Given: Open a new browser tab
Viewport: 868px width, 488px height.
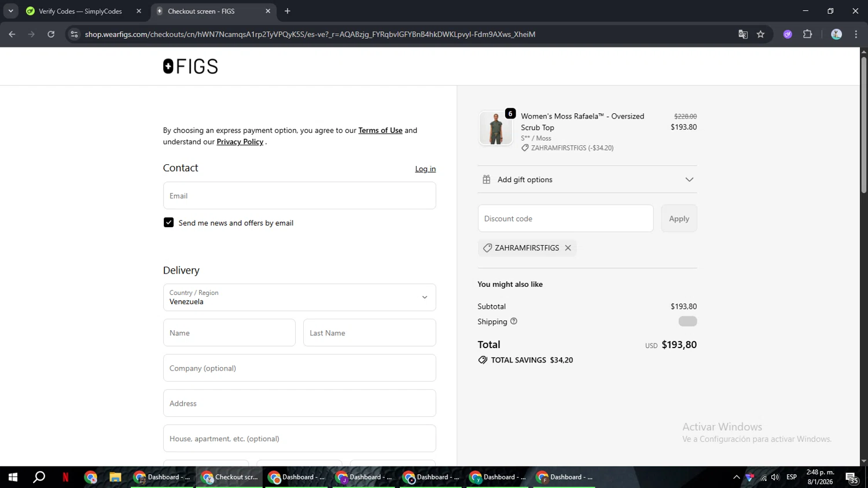Looking at the screenshot, I should click(288, 11).
